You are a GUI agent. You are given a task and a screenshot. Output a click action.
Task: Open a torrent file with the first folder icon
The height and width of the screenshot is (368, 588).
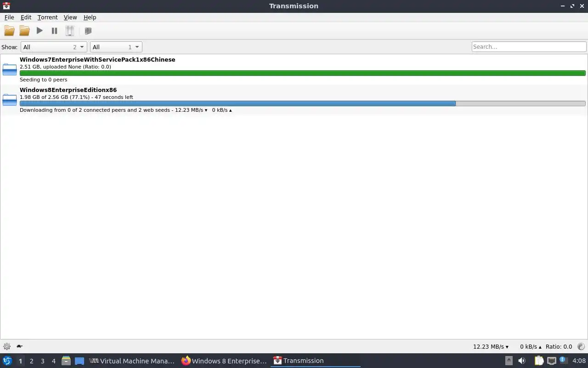[9, 31]
